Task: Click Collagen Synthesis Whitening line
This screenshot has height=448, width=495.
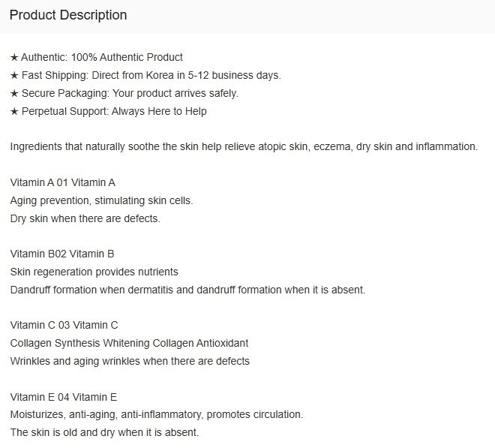Action: click(129, 343)
